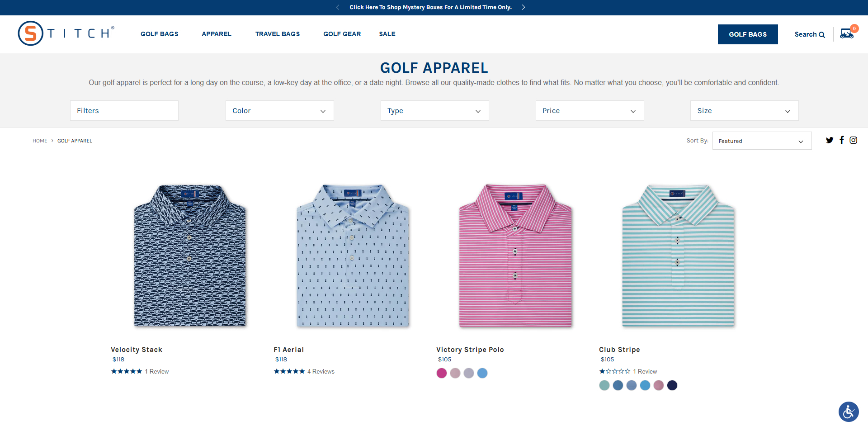
Task: Open the Color filter dropdown
Action: [279, 110]
